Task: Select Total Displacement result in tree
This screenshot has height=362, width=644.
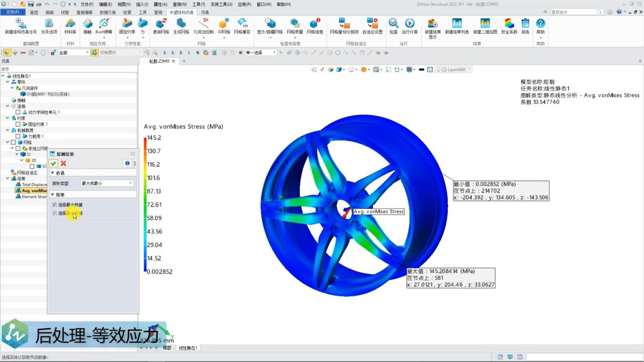Action: point(32,184)
